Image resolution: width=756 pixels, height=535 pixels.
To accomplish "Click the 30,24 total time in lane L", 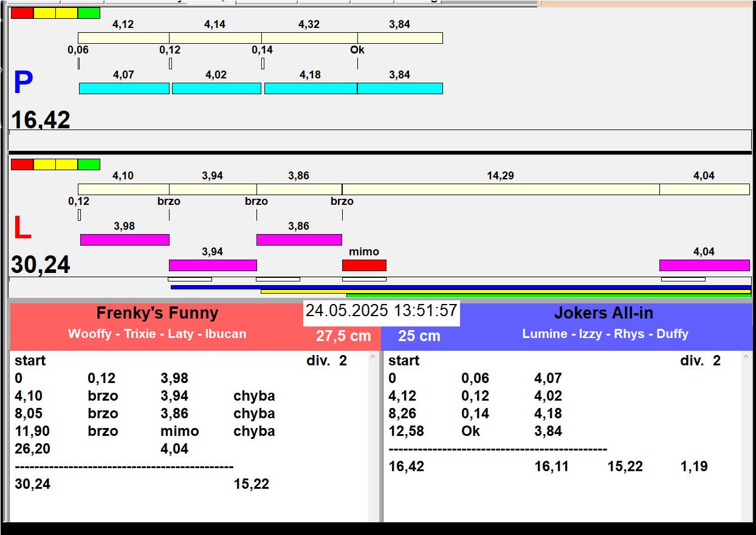I will (41, 265).
